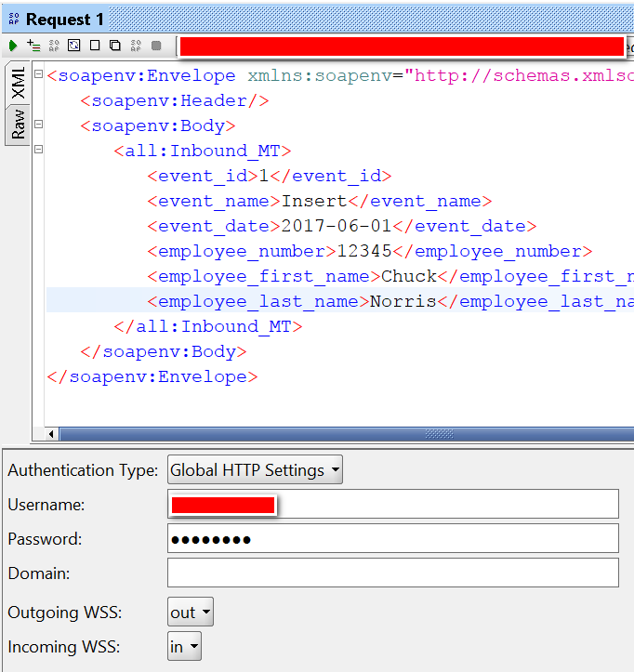The height and width of the screenshot is (672, 634).
Task: Collapse the all:Inbound_MT node
Action: tap(39, 149)
